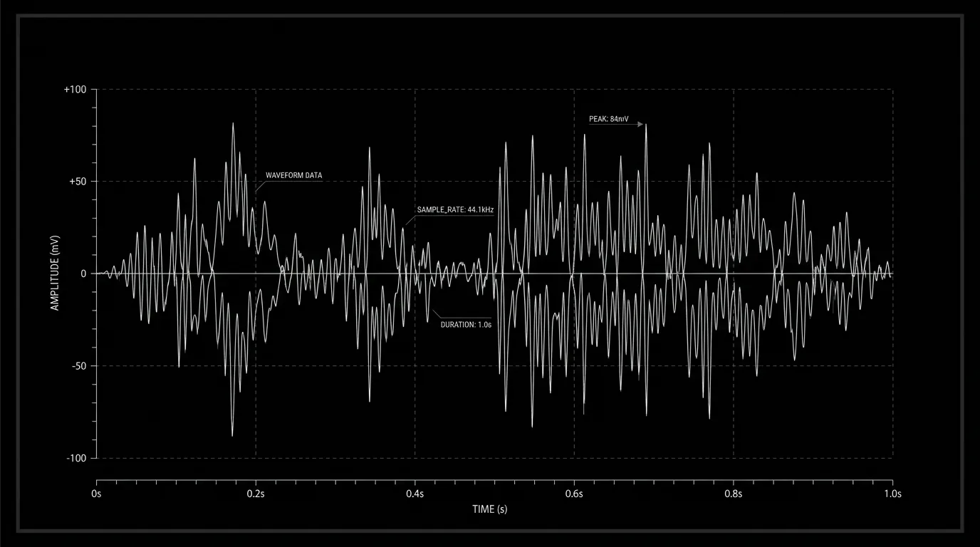Click the SAMPLE_RATE: 44.1kHz label
The height and width of the screenshot is (547, 980).
coord(455,210)
